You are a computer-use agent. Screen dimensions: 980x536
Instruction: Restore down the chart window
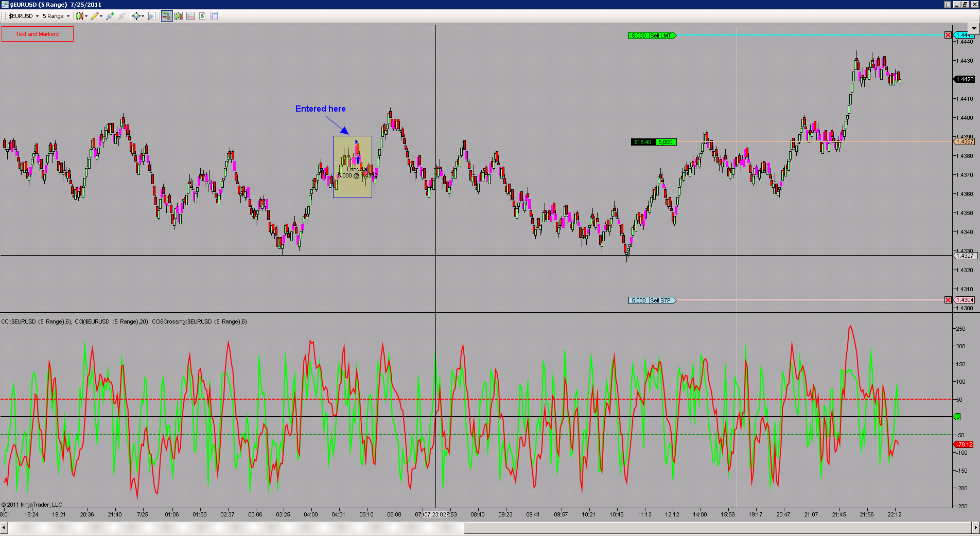(966, 5)
